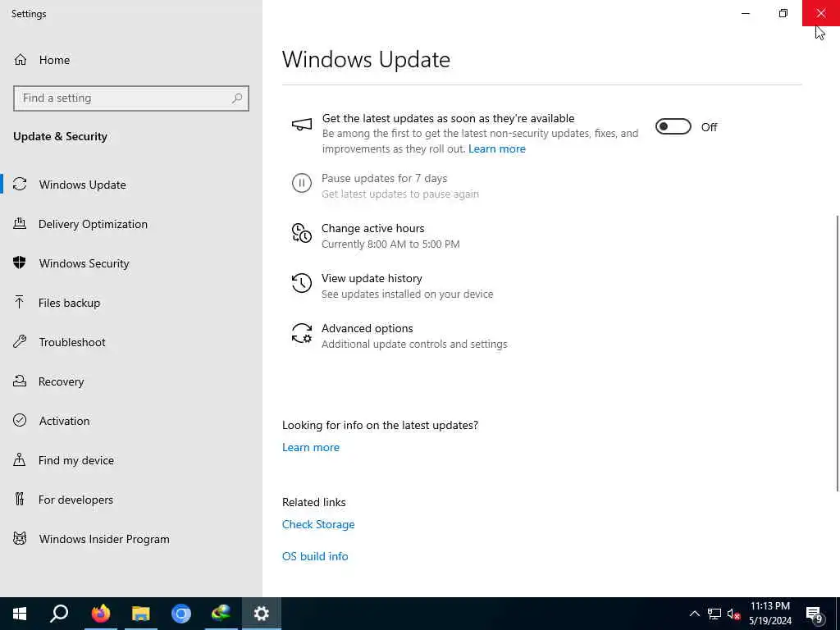The width and height of the screenshot is (840, 630).
Task: Click Pause updates for 7 days
Action: (x=384, y=178)
